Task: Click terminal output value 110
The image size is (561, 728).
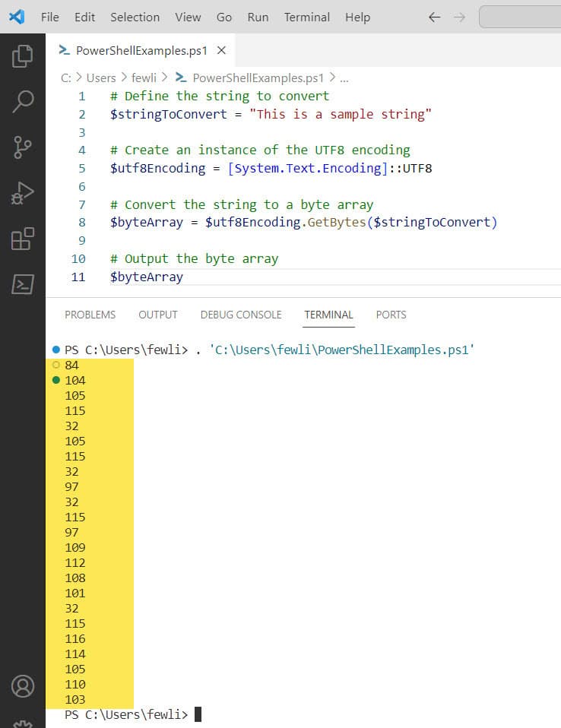Action: click(x=75, y=685)
